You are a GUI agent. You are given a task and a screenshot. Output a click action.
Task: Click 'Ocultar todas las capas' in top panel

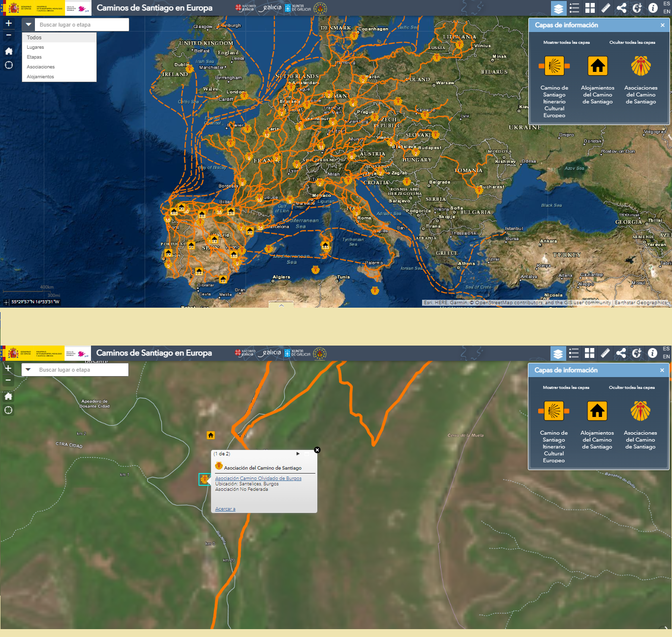click(632, 42)
